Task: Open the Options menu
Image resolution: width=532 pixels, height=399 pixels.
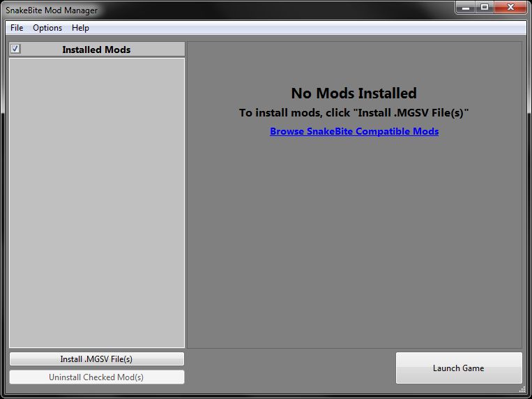Action: pos(47,28)
